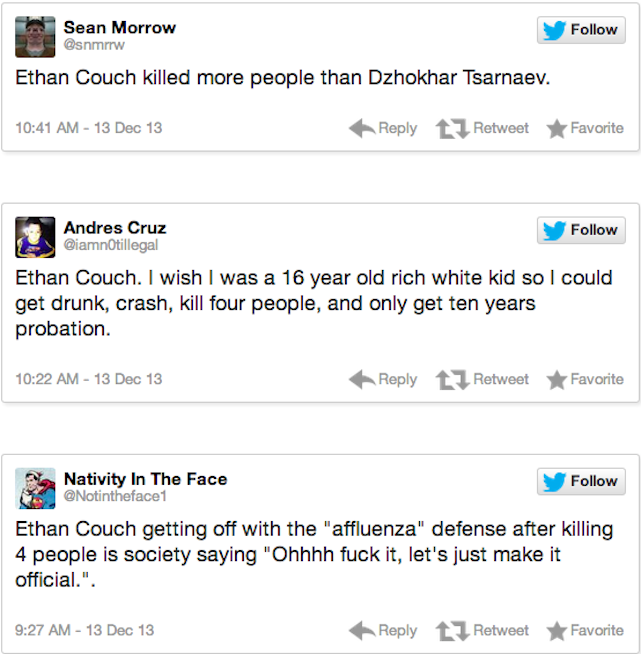
Task: Retweet Nativity In The Face tweet
Action: click(x=483, y=630)
